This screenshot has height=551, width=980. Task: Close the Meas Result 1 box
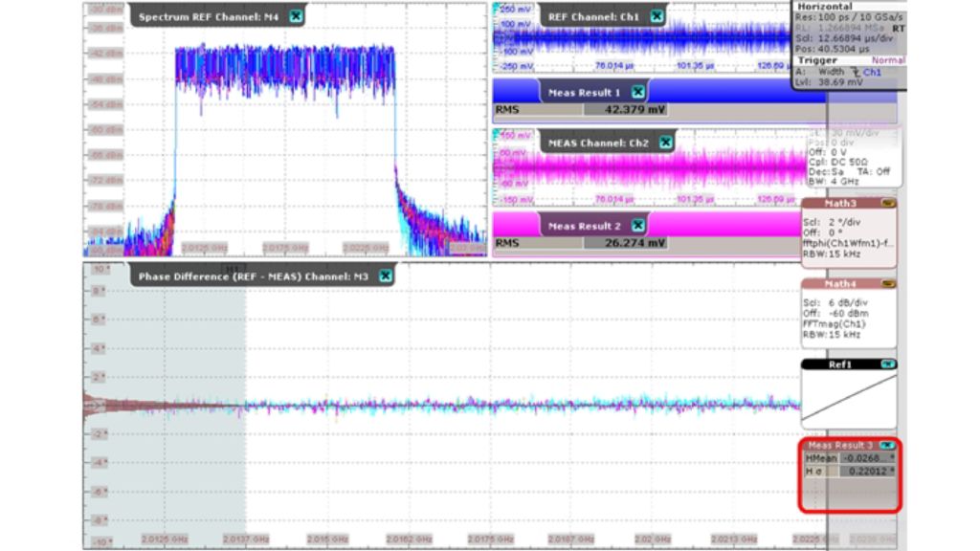tap(638, 92)
